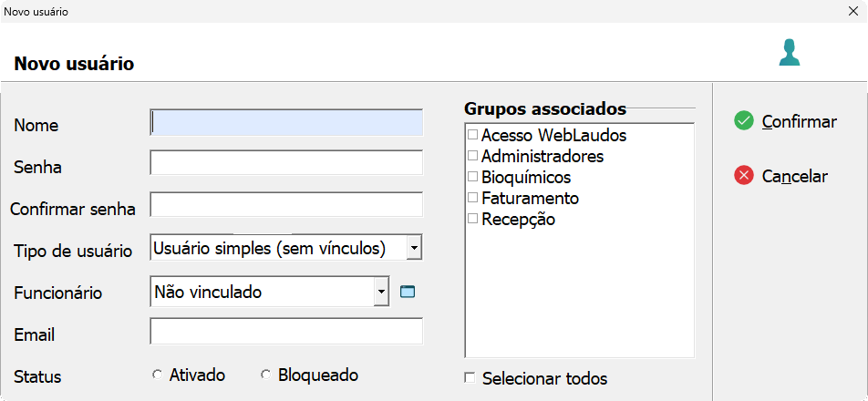This screenshot has width=868, height=401.
Task: Click the Senha input field
Action: point(286,162)
